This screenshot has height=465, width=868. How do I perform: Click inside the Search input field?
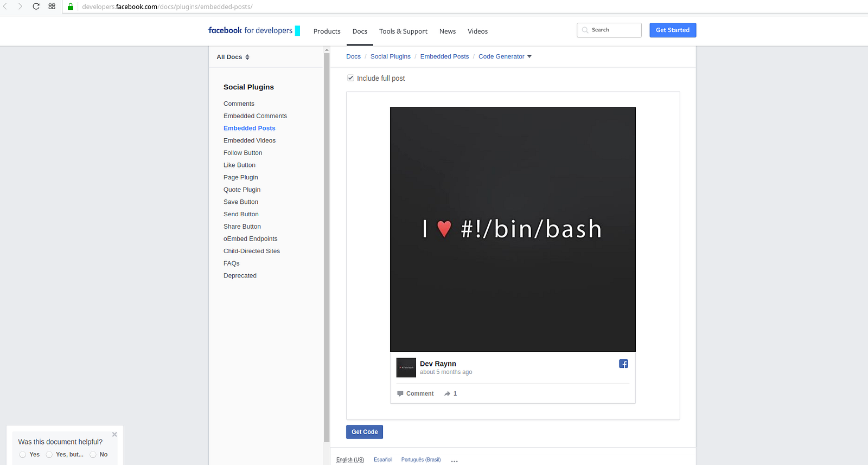click(x=609, y=30)
